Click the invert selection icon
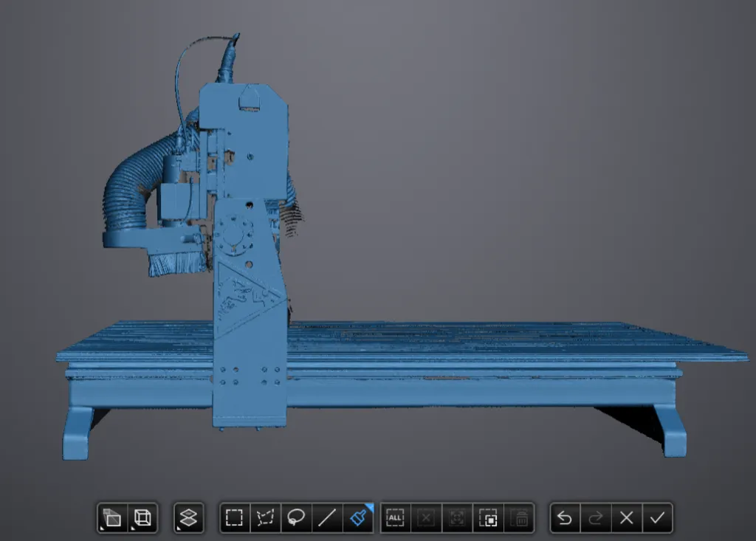Screen dimensions: 756x541 pos(488,518)
